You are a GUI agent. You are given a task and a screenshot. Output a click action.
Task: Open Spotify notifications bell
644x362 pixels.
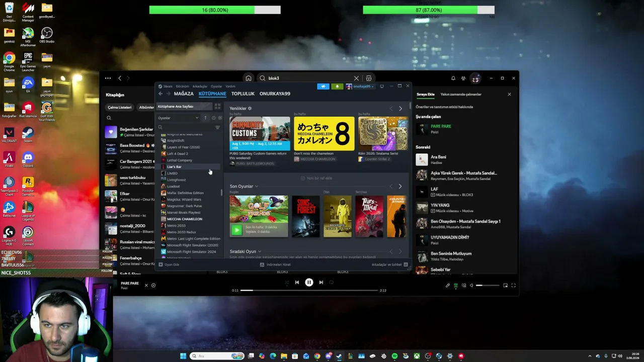click(453, 78)
